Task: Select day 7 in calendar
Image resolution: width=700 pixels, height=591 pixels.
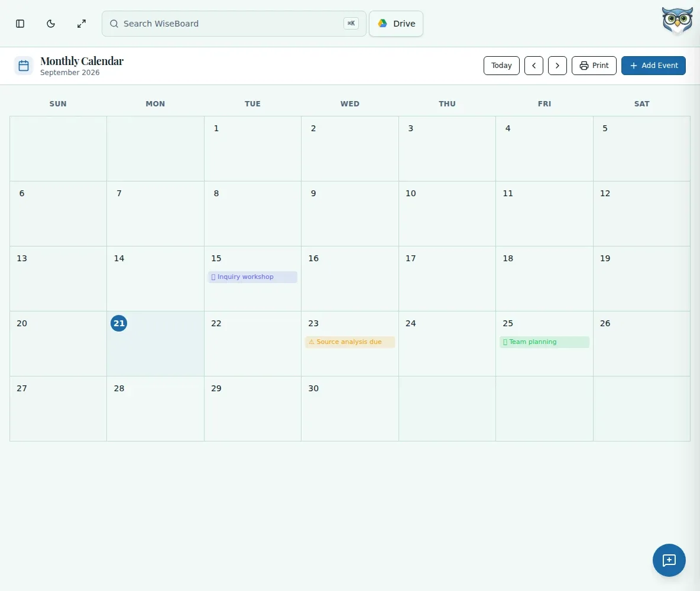Action: [155, 214]
